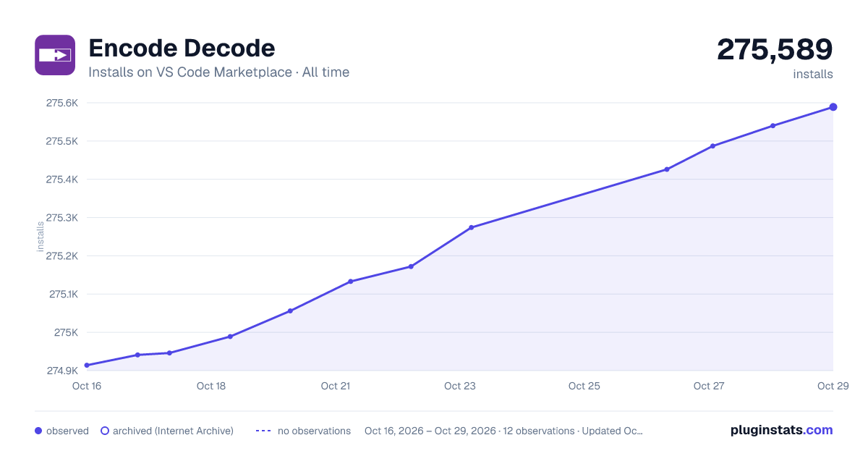Click the 'no observations' legend label
Image resolution: width=868 pixels, height=456 pixels.
(314, 431)
